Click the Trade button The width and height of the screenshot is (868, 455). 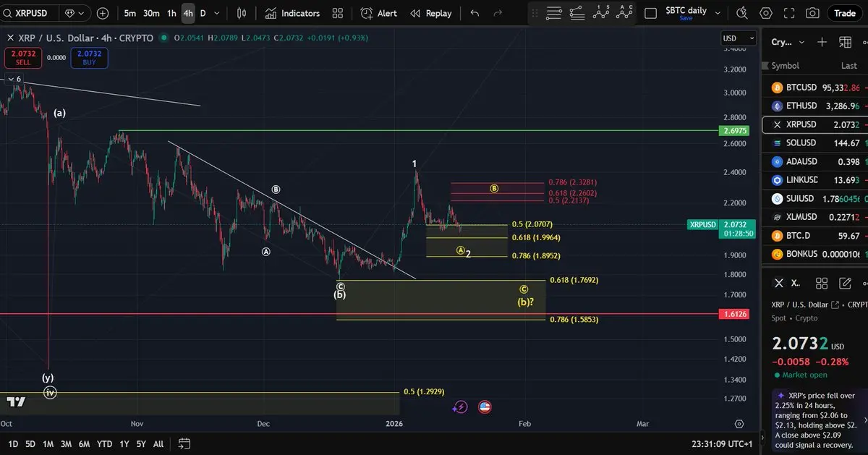click(x=844, y=13)
